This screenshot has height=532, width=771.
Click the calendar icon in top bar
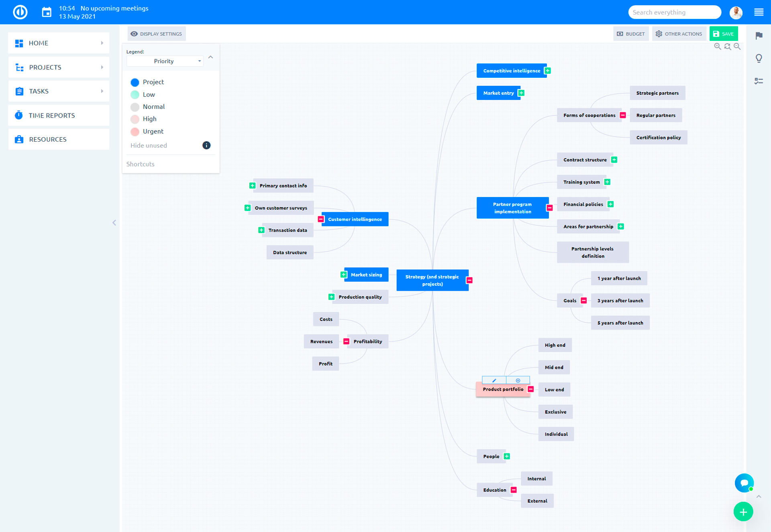coord(47,12)
